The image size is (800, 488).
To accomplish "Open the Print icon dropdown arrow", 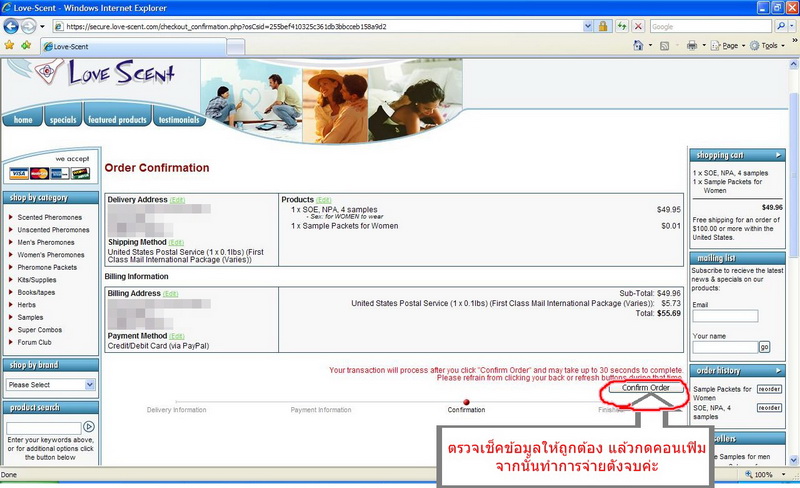I will 704,45.
